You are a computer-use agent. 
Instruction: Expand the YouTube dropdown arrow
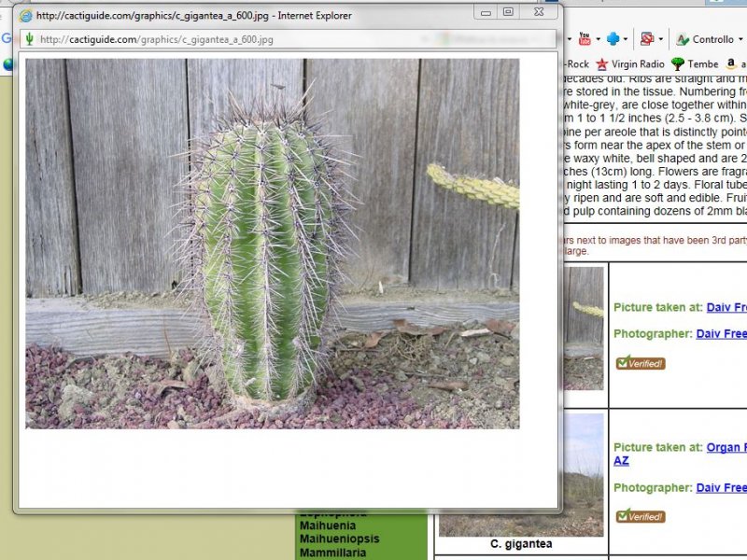point(597,39)
